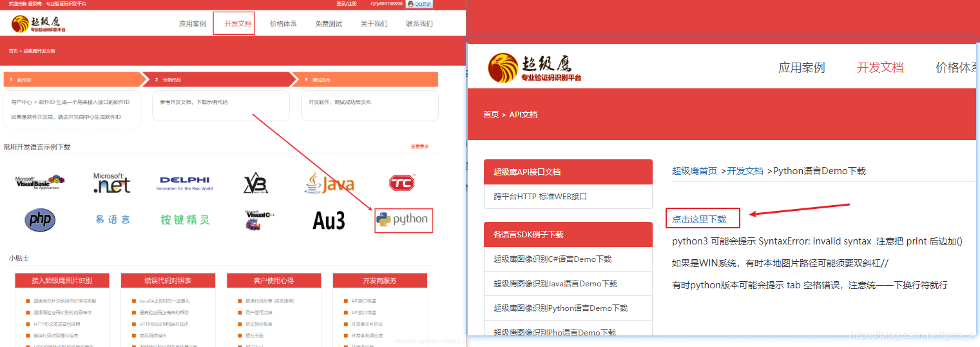Select the Au3 logo

coord(329,221)
